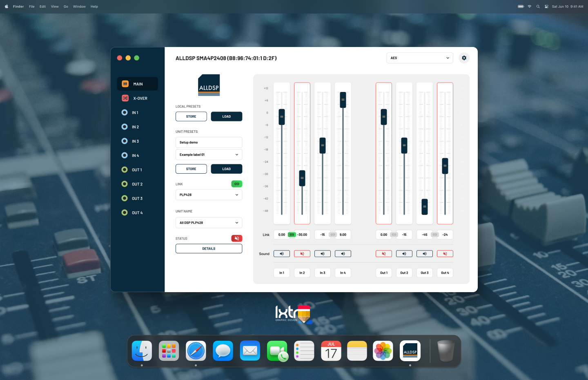Grab the In 1 fader handle
The image size is (588, 380).
(282, 117)
